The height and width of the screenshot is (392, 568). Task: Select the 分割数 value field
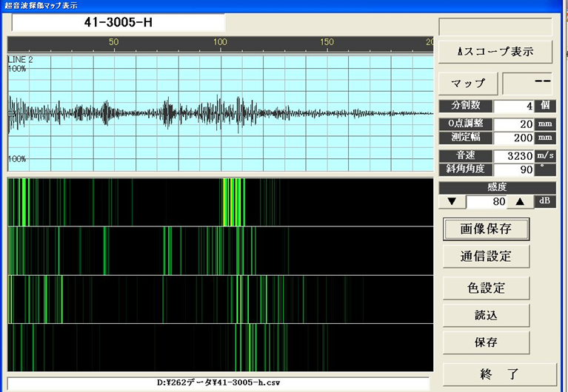pos(513,107)
